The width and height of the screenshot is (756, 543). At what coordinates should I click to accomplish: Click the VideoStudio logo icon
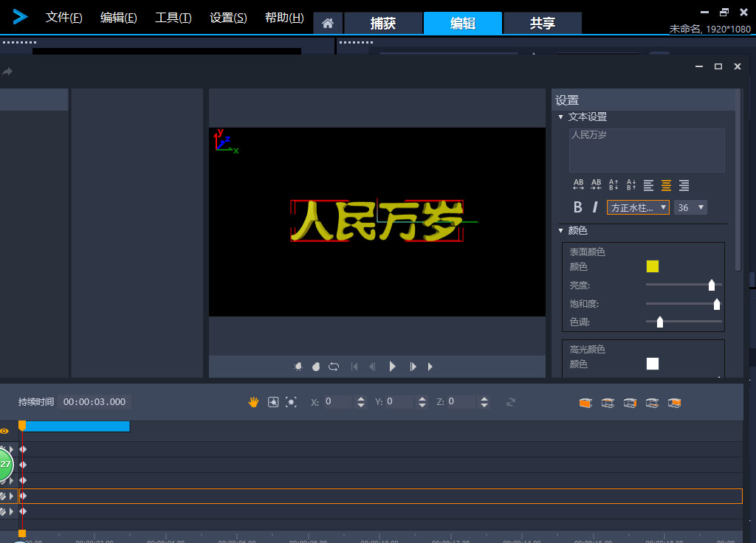(20, 17)
